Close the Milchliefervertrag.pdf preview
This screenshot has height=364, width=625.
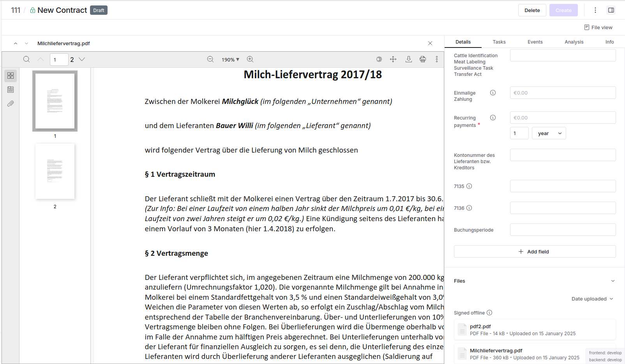pyautogui.click(x=430, y=43)
